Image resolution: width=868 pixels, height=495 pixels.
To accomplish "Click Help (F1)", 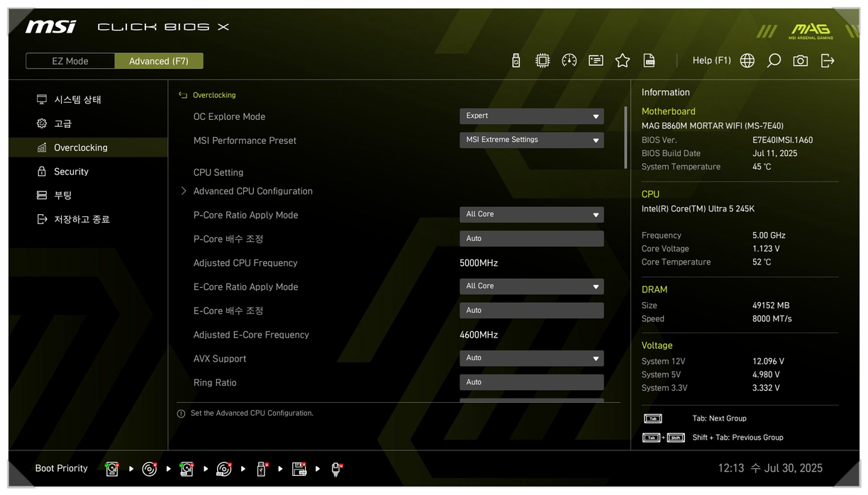I will point(711,61).
